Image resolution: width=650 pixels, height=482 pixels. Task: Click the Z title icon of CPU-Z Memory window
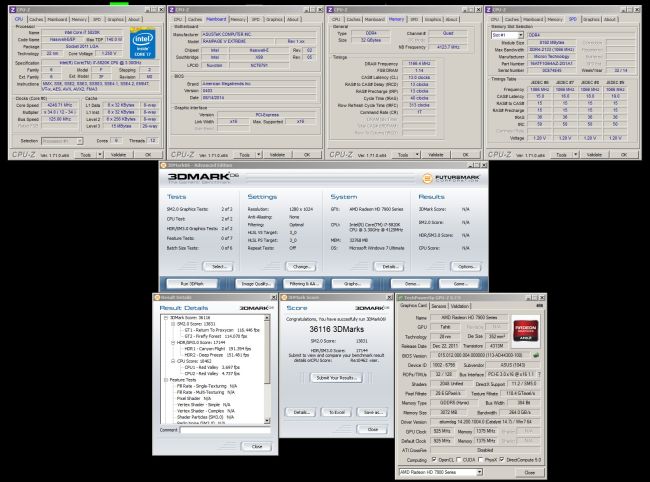pyautogui.click(x=330, y=10)
